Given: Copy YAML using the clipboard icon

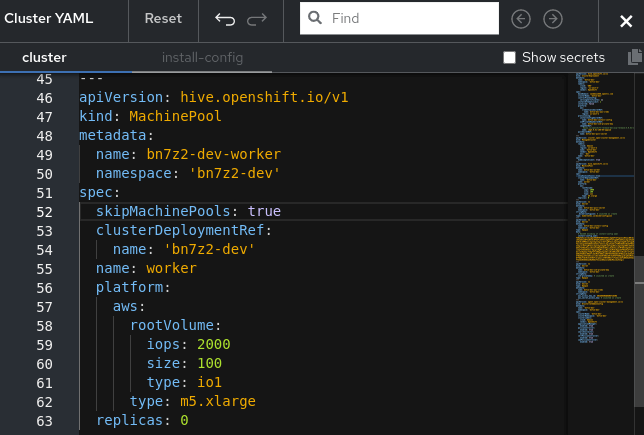Looking at the screenshot, I should [634, 58].
